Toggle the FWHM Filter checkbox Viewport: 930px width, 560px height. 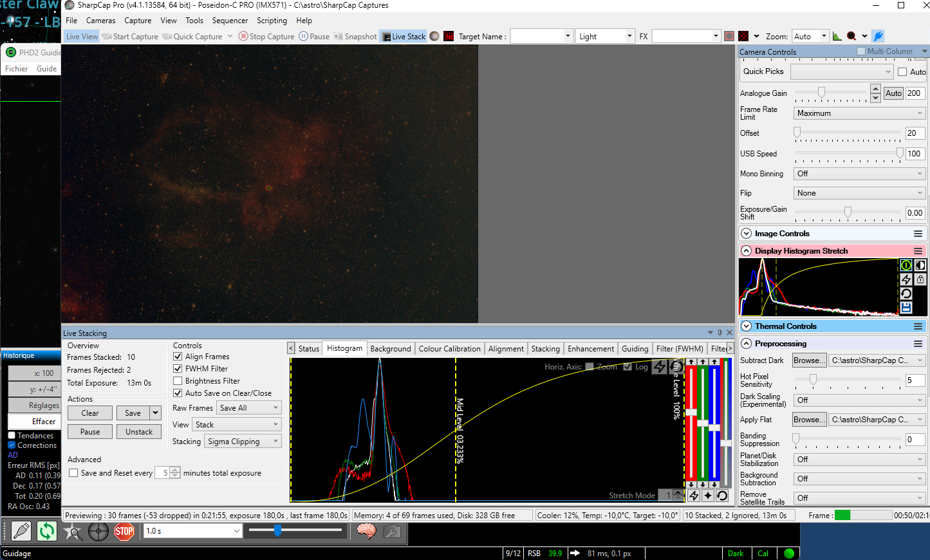(x=178, y=368)
